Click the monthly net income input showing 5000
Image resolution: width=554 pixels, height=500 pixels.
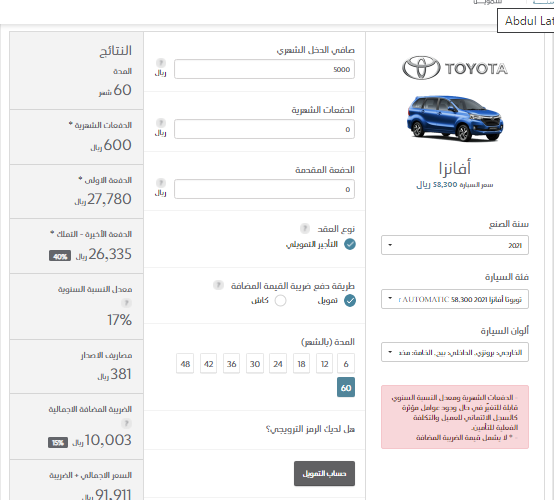tap(264, 69)
